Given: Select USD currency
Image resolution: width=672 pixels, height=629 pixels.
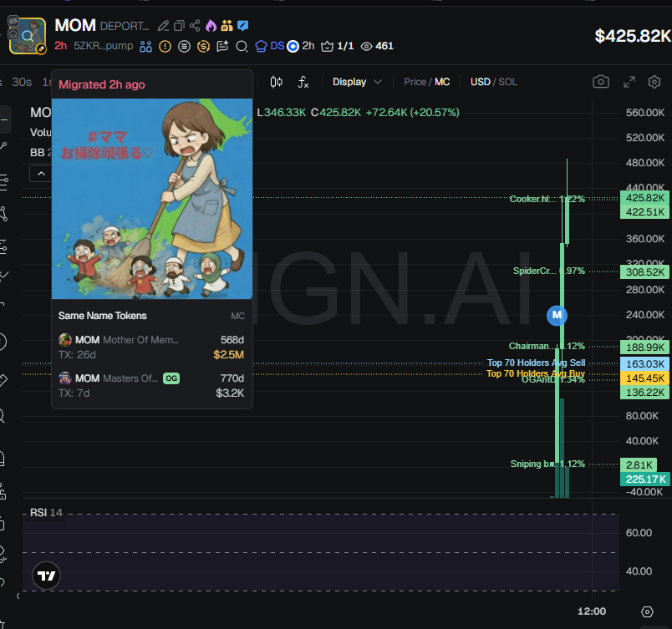Looking at the screenshot, I should 480,82.
